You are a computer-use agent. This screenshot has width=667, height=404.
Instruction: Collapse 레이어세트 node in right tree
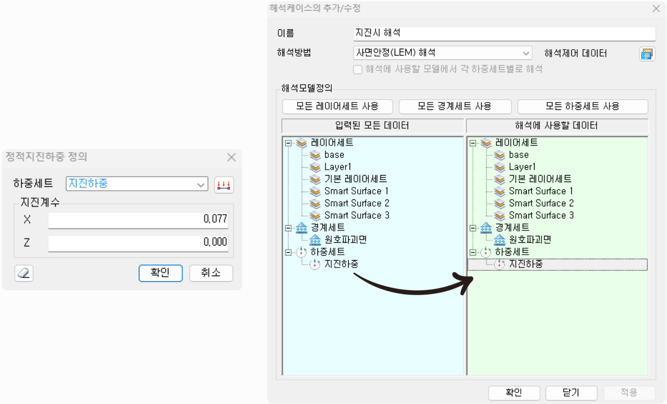[473, 143]
